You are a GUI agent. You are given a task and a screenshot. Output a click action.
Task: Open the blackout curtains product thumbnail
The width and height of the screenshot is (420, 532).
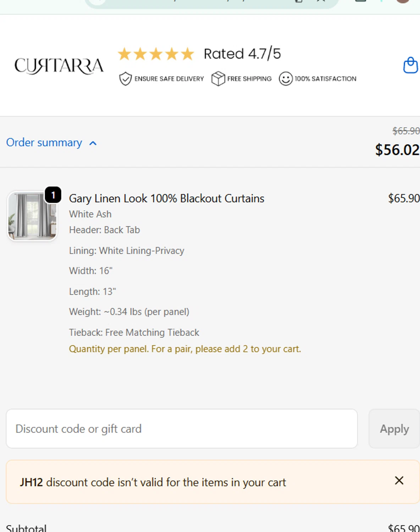tap(32, 216)
